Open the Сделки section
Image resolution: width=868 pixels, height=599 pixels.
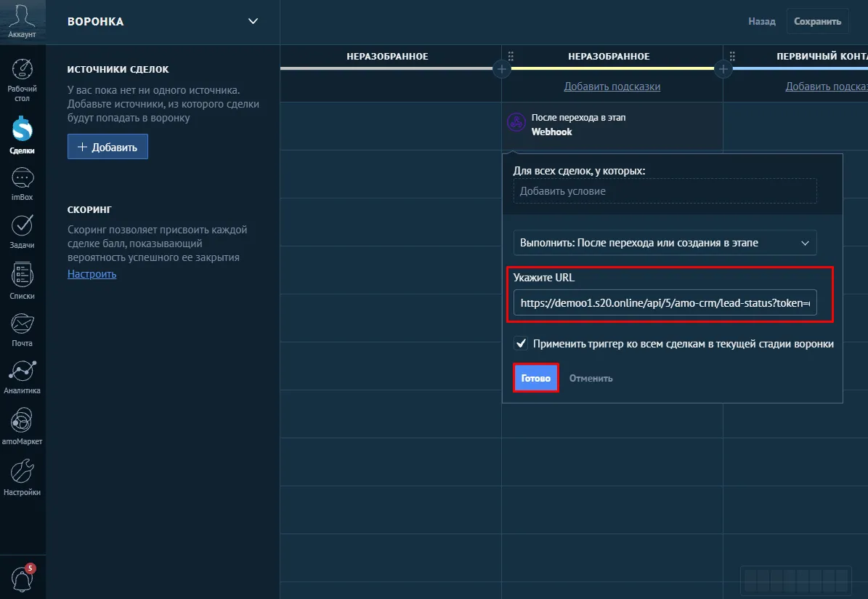[x=22, y=135]
